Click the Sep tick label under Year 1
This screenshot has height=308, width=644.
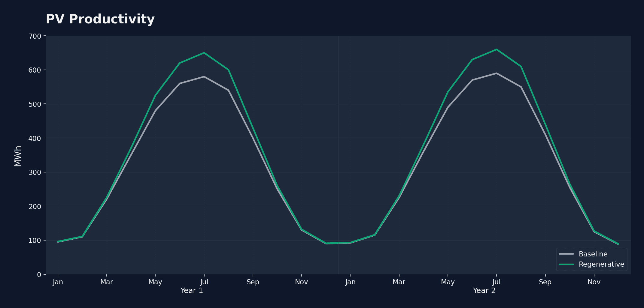point(253,282)
